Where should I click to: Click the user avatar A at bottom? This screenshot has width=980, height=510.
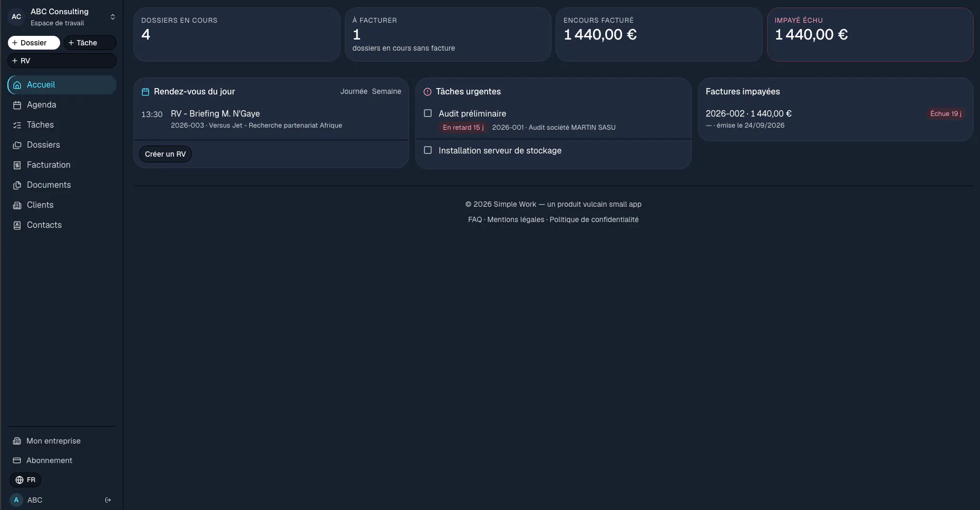click(16, 500)
